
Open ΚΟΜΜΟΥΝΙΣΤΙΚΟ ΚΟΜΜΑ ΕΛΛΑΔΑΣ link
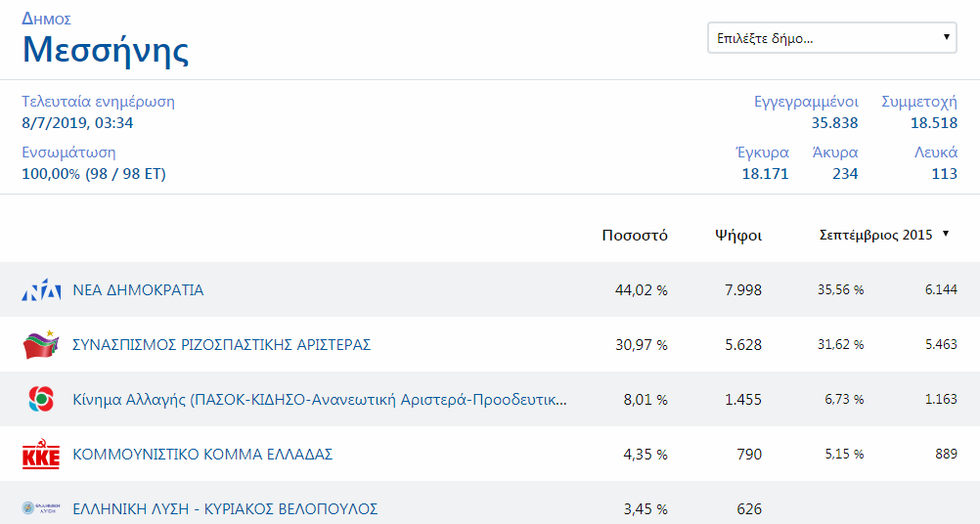tap(202, 454)
